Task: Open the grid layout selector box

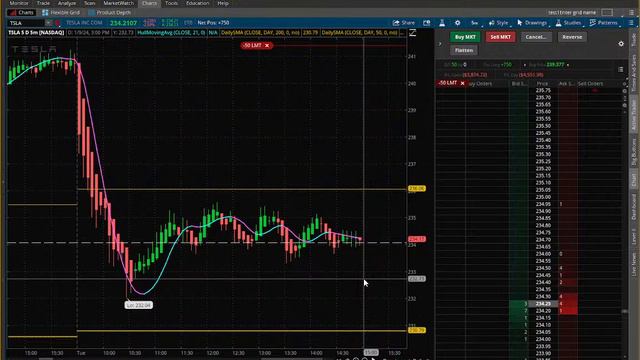Action: (x=607, y=13)
